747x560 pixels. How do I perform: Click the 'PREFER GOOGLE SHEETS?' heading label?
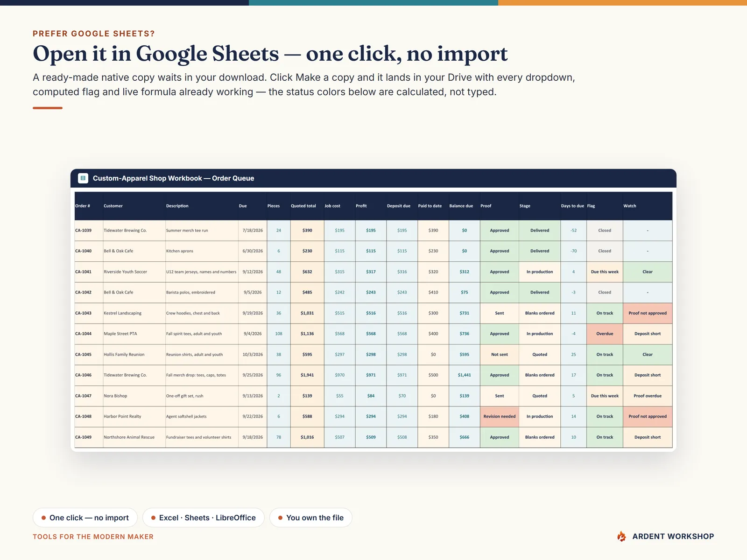click(94, 34)
